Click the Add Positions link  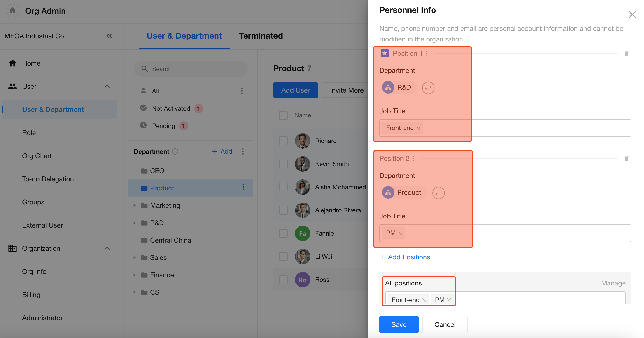pos(405,257)
